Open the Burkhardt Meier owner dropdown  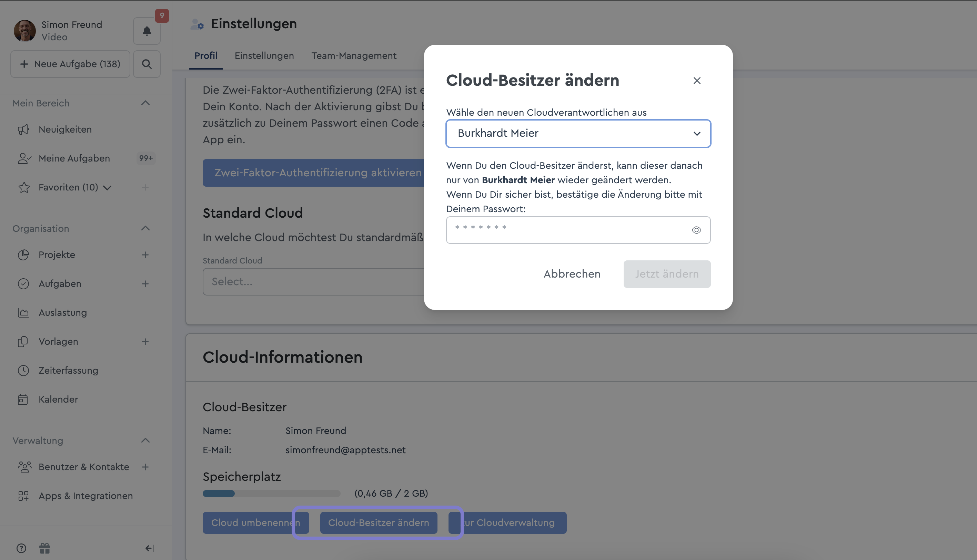coord(578,134)
